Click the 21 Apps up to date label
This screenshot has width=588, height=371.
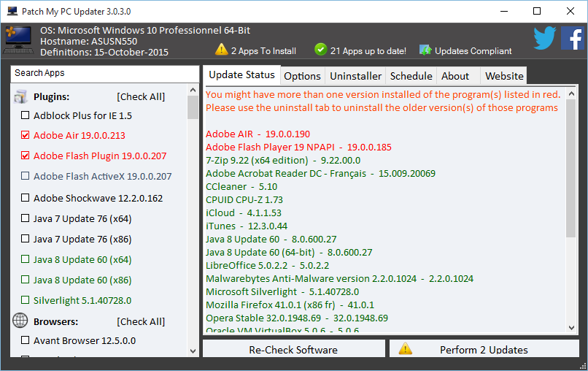[368, 51]
